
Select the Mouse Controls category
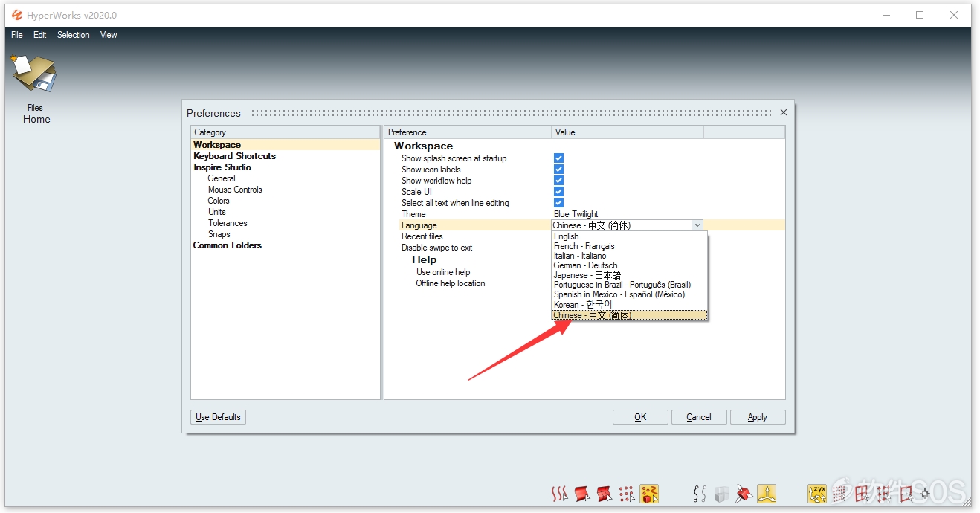tap(235, 190)
